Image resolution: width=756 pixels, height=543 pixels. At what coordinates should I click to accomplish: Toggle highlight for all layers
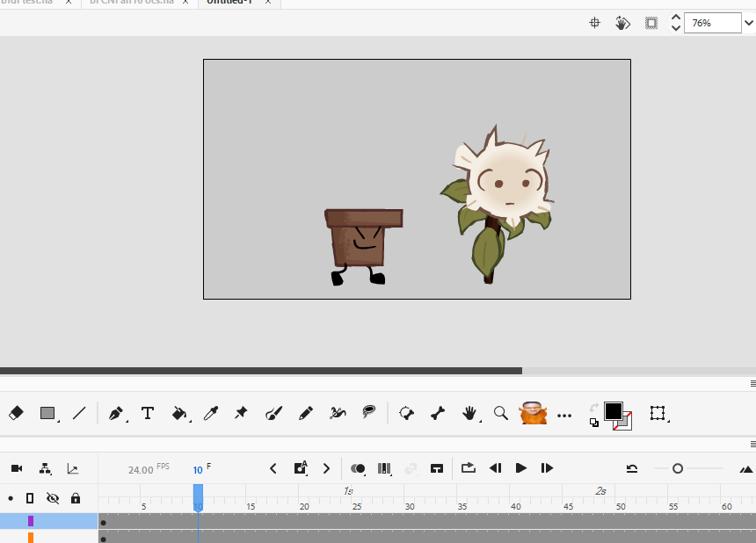coord(11,498)
